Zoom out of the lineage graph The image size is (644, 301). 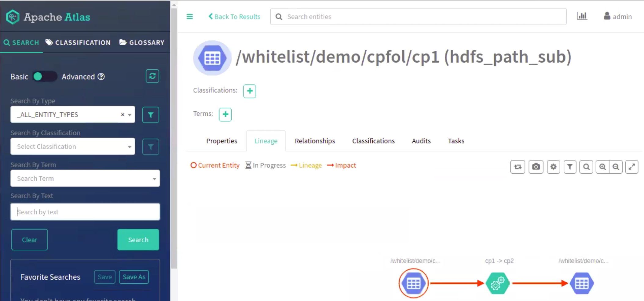[616, 167]
